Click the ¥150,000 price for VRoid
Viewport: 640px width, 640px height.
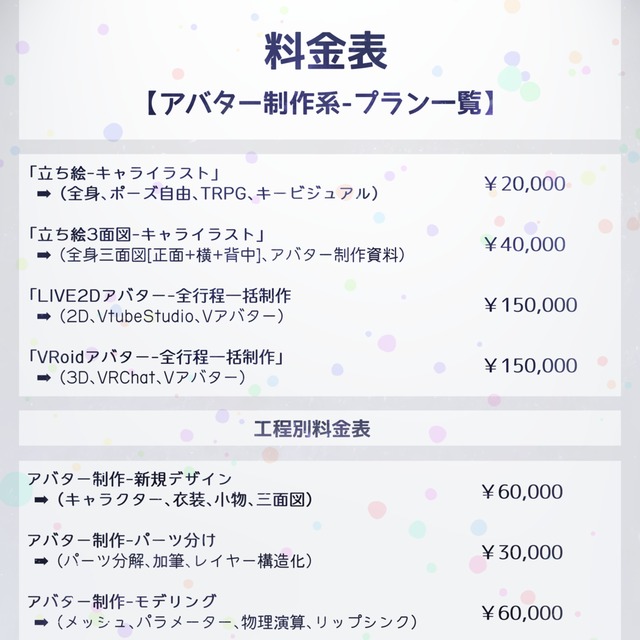coord(531,366)
